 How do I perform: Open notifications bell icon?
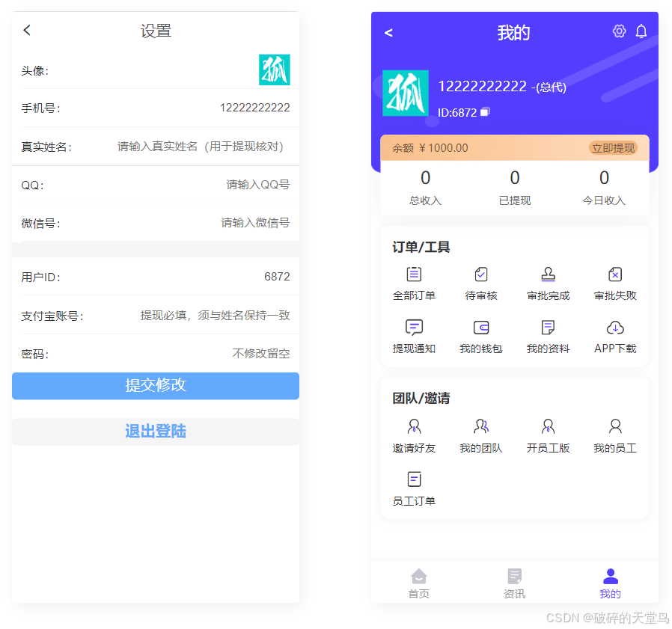click(x=641, y=31)
